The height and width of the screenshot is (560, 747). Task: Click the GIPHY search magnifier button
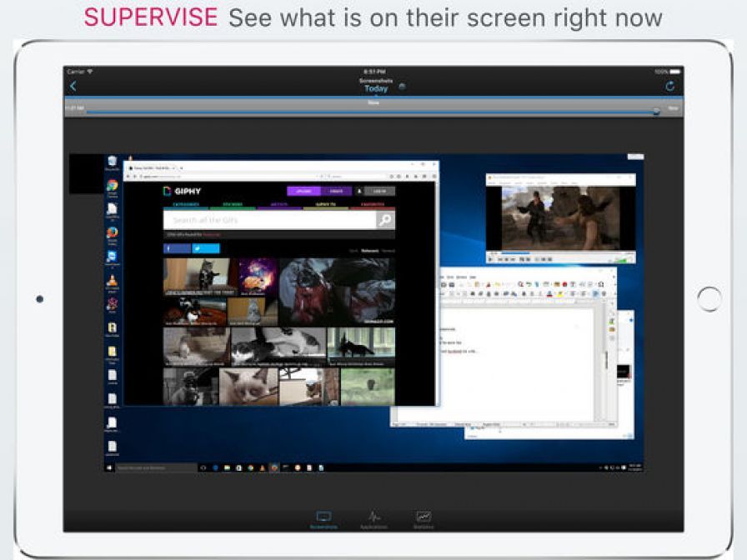(384, 220)
